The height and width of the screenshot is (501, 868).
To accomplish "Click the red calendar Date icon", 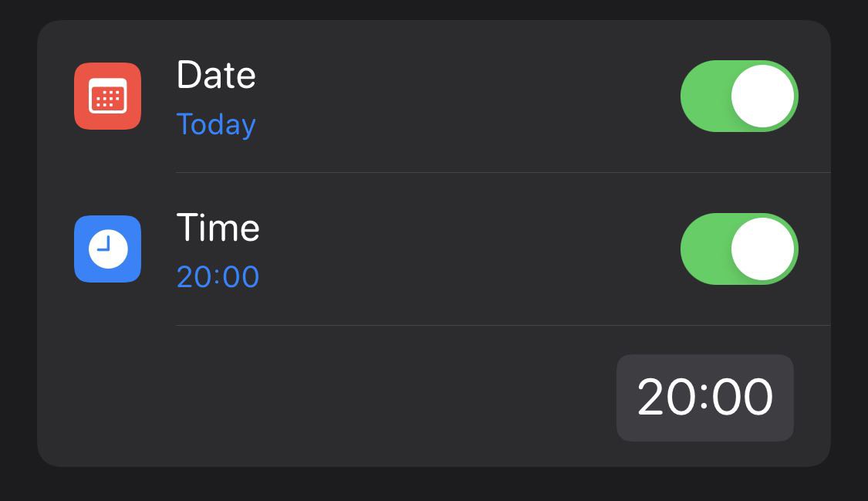I will [107, 96].
